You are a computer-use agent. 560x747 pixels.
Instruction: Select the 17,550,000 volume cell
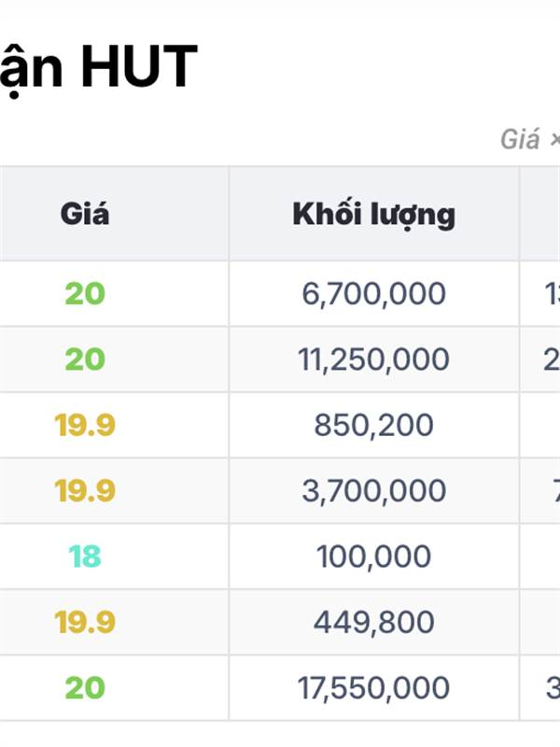(373, 688)
